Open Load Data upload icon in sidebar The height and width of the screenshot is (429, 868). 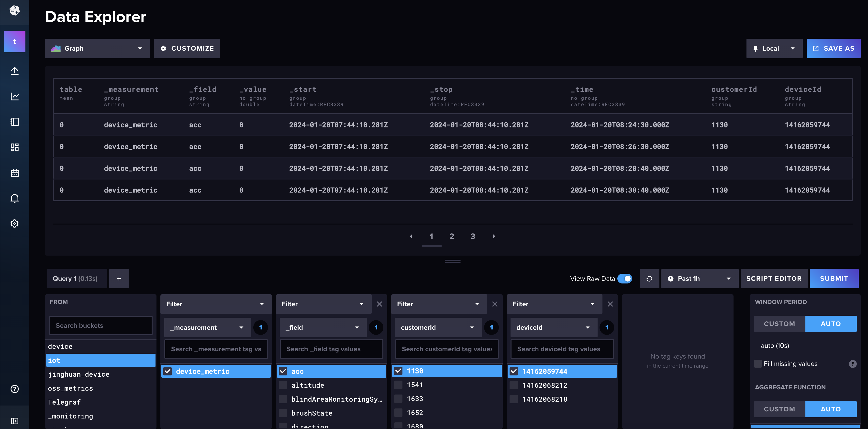coord(14,71)
